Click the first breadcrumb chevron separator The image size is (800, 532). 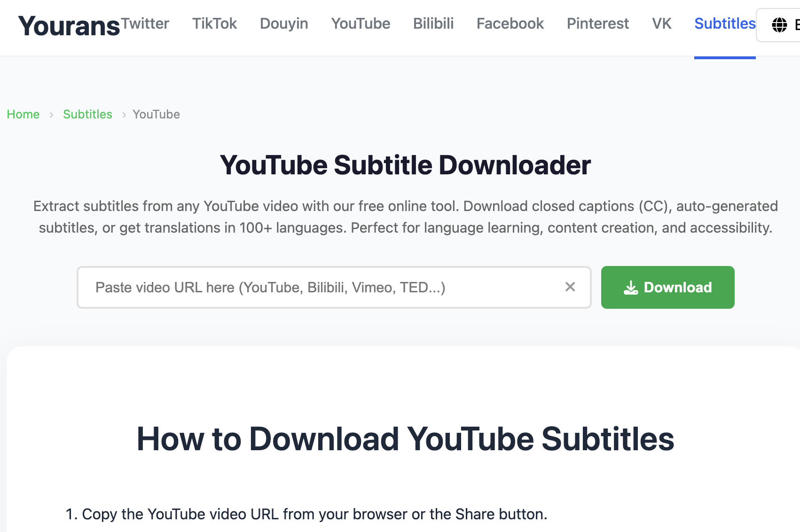point(51,115)
